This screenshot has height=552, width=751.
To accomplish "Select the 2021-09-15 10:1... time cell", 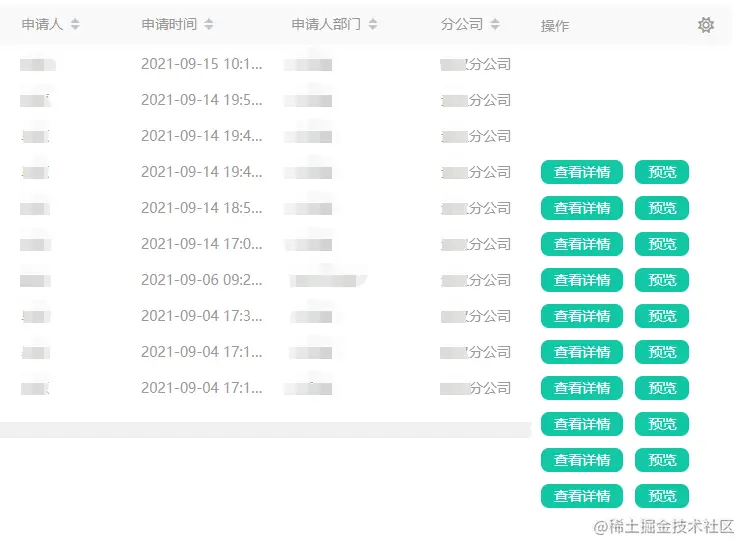I will (202, 64).
